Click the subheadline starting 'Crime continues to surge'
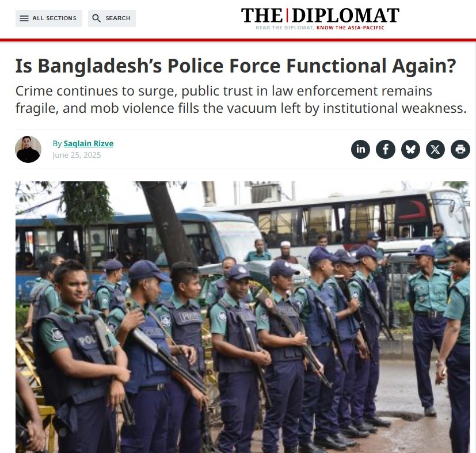476x453 pixels. (241, 99)
